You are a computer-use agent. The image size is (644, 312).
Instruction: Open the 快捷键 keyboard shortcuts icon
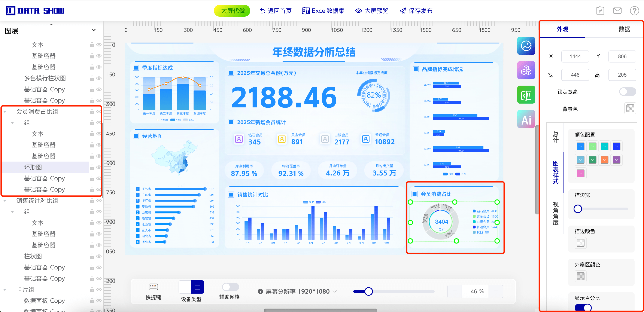[x=153, y=287]
